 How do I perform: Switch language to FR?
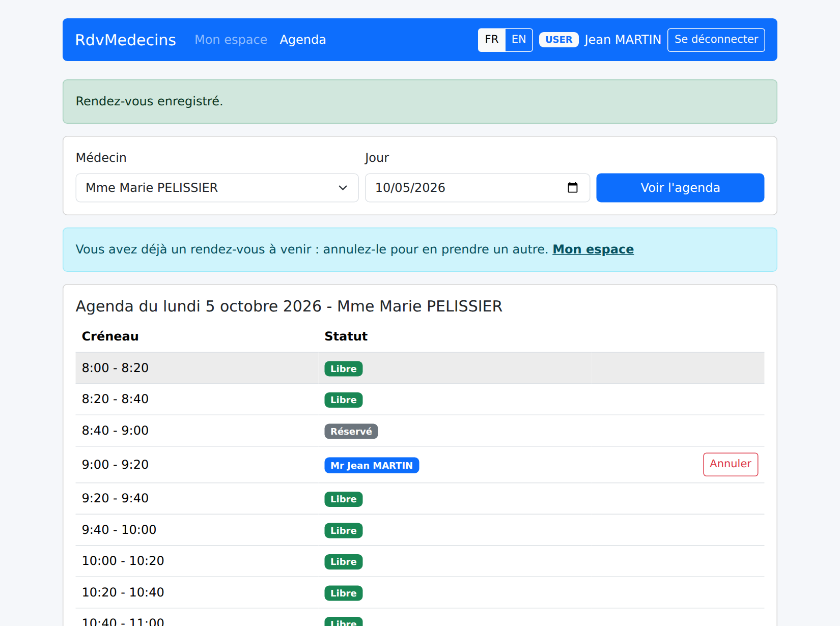click(x=492, y=40)
